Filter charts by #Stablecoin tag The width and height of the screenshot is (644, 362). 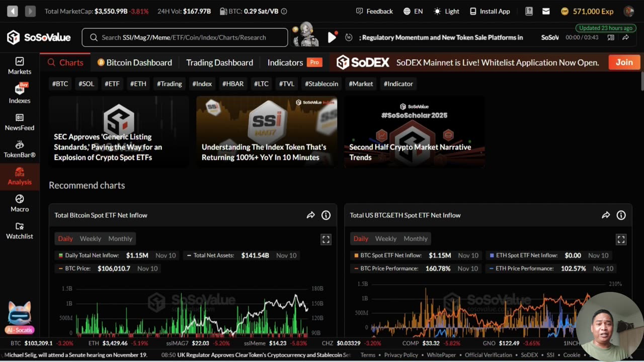coord(321,83)
